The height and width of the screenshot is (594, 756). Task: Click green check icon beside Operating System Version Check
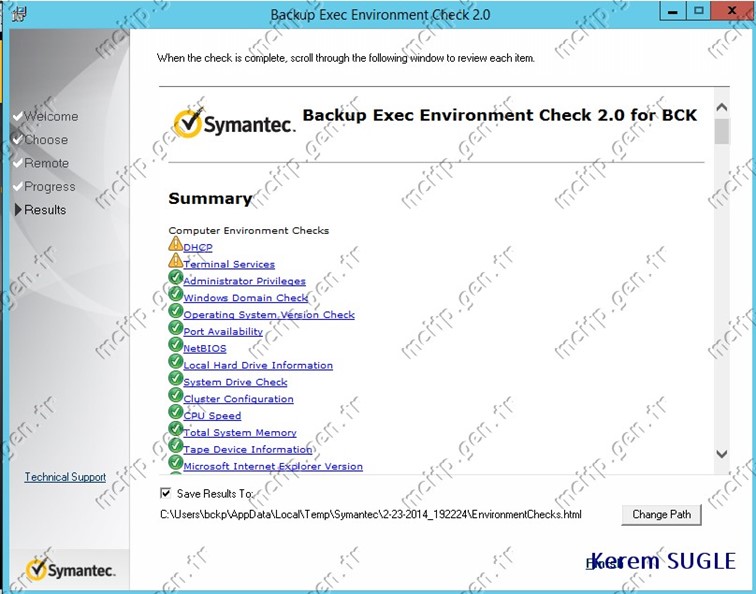[176, 311]
